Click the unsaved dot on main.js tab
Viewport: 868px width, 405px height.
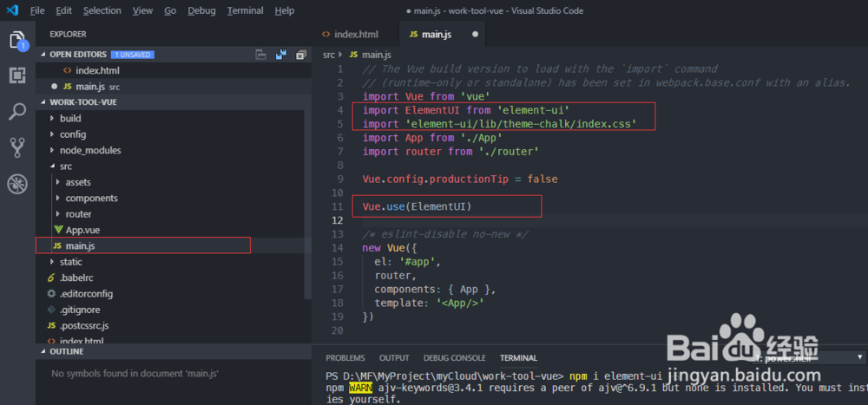coord(475,35)
